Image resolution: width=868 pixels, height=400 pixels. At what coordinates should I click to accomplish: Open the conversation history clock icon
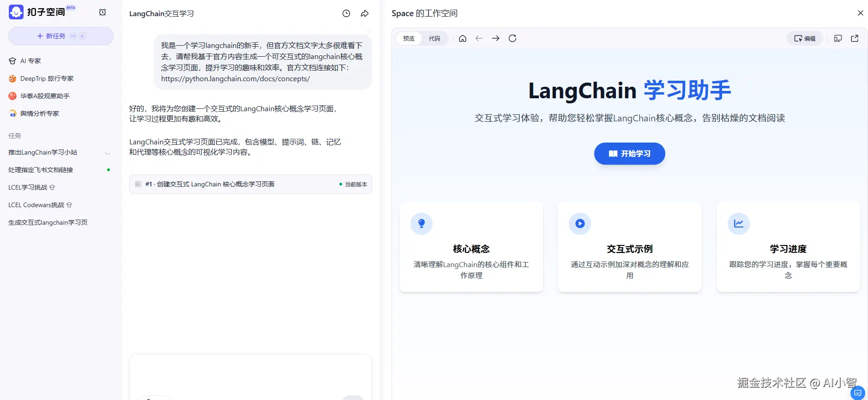pos(346,13)
